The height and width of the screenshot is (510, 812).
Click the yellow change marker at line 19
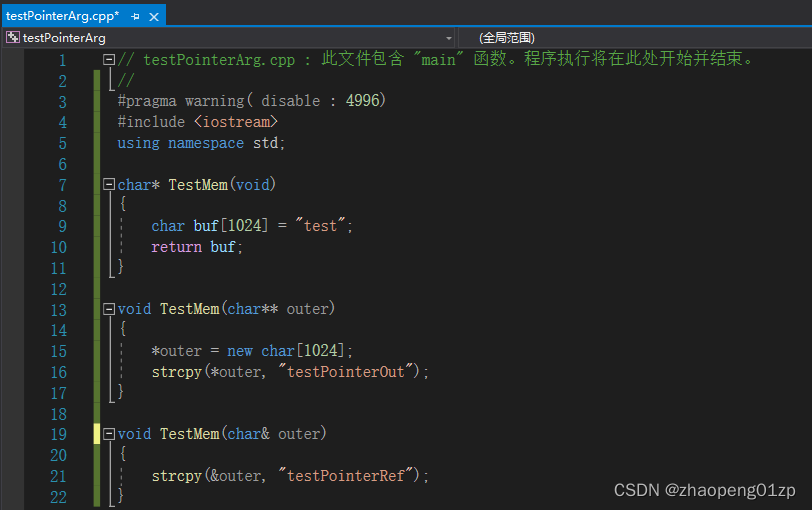click(x=97, y=434)
